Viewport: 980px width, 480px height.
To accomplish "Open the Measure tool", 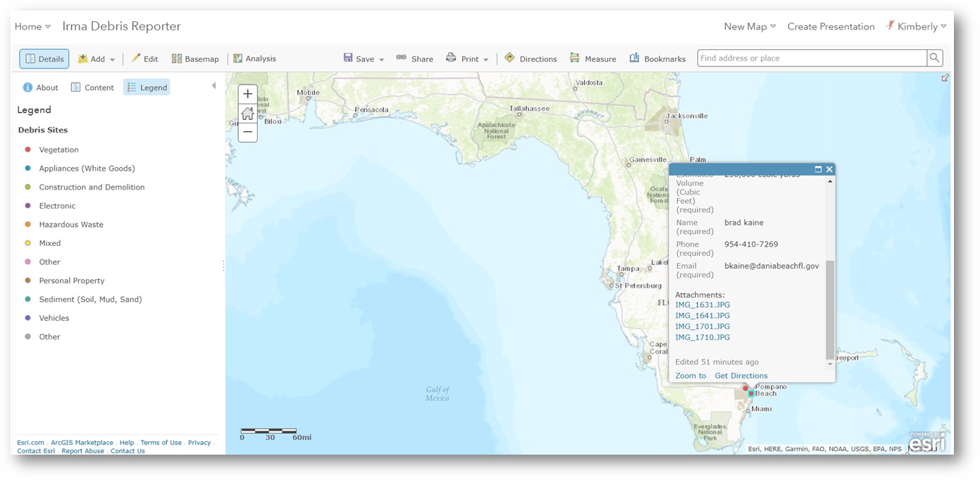I will point(593,59).
